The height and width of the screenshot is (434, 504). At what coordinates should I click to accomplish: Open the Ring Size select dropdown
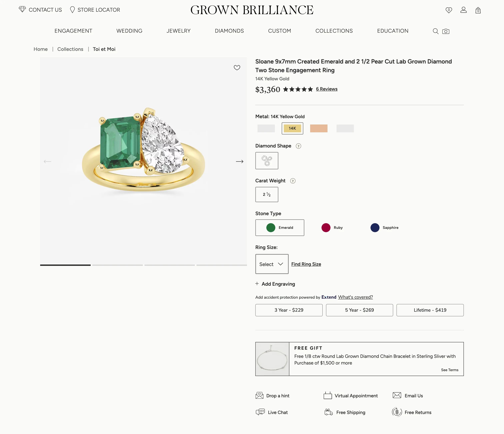coord(272,264)
